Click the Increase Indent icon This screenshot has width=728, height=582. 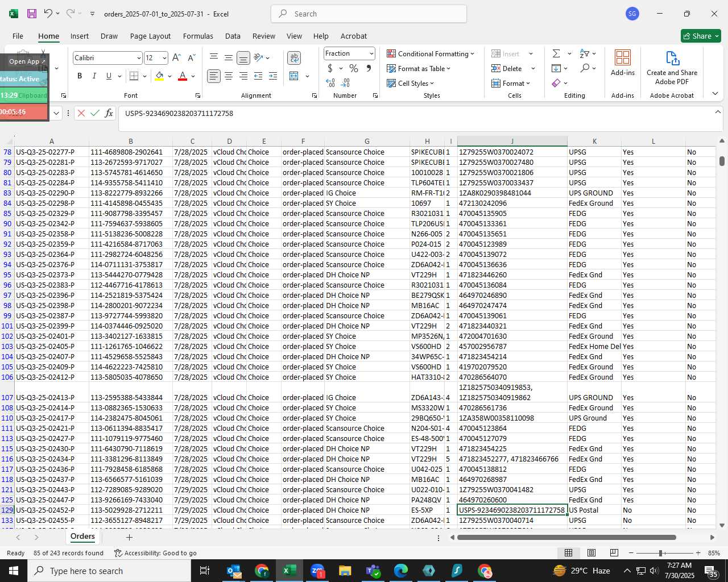273,76
